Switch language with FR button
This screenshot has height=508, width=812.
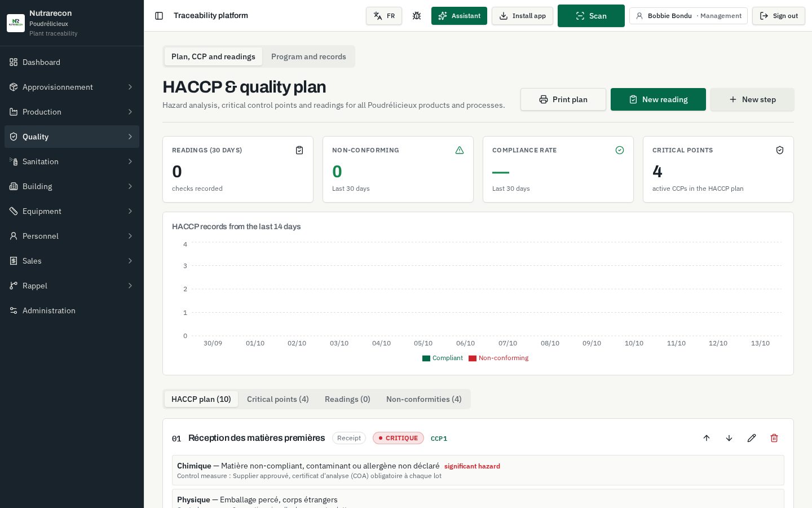pos(384,16)
